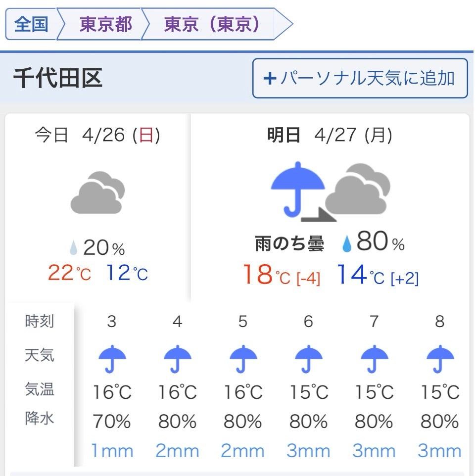The height and width of the screenshot is (476, 475).
Task: Click the umbrella icon for 5 o'clock
Action: (x=243, y=358)
